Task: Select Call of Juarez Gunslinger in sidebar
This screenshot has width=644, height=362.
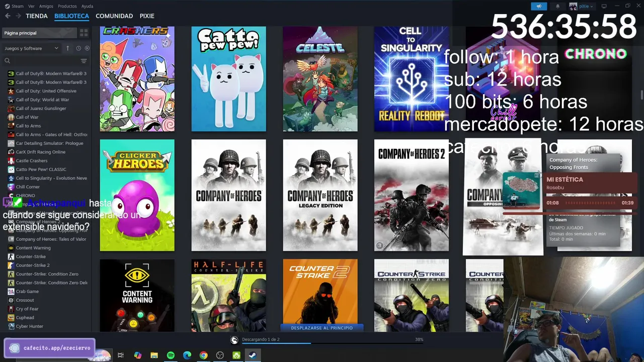Action: click(x=41, y=108)
